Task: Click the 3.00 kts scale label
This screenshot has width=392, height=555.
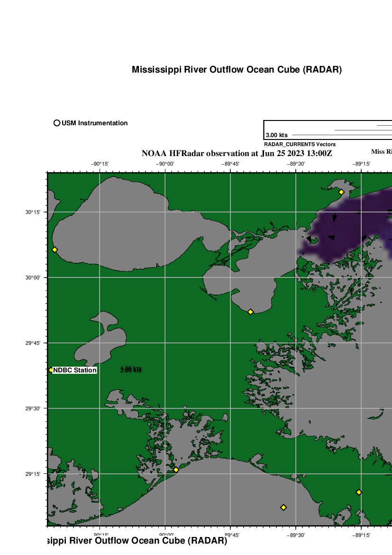Action: 276,135
